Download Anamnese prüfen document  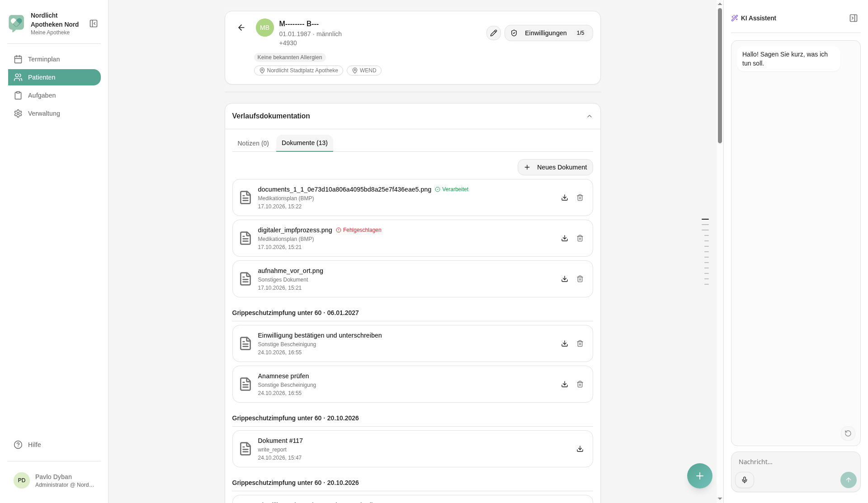coord(565,384)
